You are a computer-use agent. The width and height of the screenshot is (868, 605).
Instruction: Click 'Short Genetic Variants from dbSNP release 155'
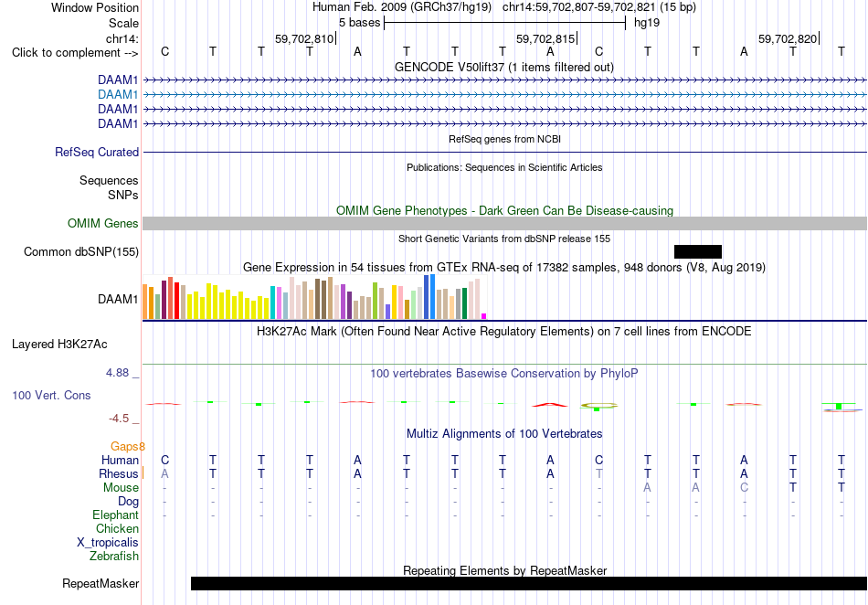[x=504, y=239]
